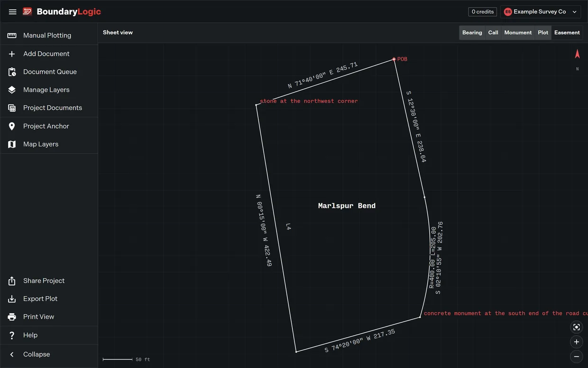
Task: Select Project Anchor
Action: tap(49, 126)
